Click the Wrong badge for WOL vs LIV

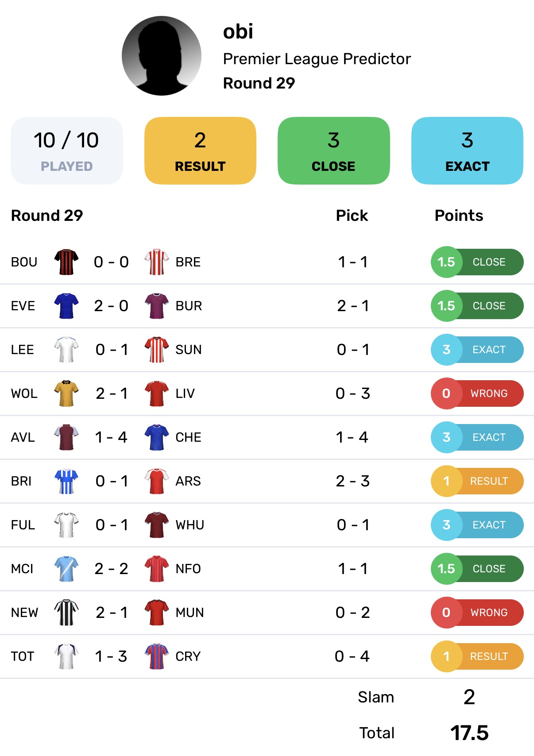click(x=477, y=393)
